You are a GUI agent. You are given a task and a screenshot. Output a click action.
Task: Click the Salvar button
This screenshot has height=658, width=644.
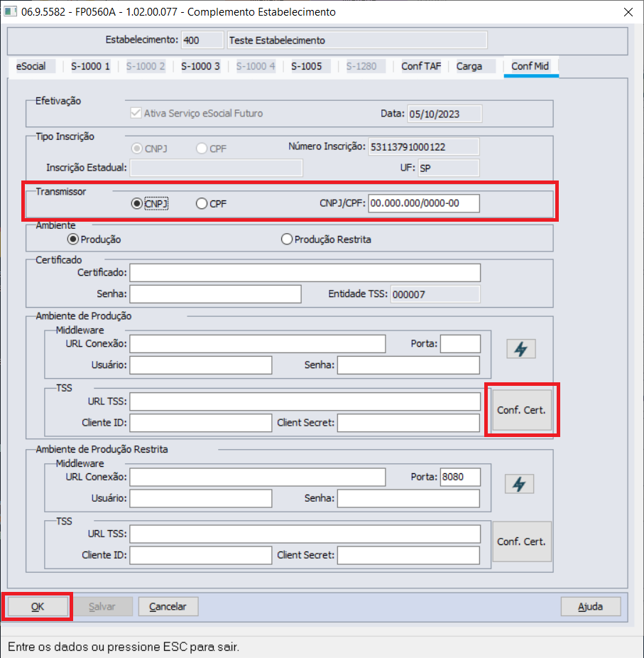[102, 606]
